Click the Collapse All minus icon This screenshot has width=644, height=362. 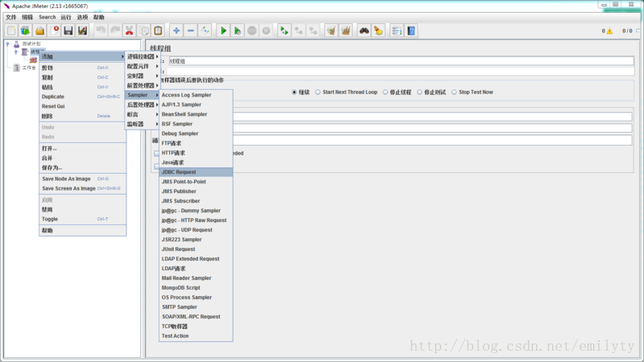pyautogui.click(x=191, y=31)
